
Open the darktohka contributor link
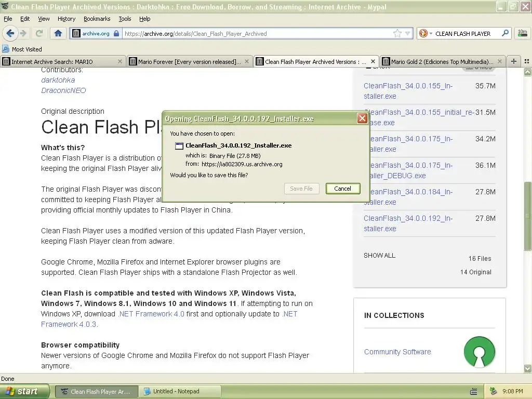point(58,80)
